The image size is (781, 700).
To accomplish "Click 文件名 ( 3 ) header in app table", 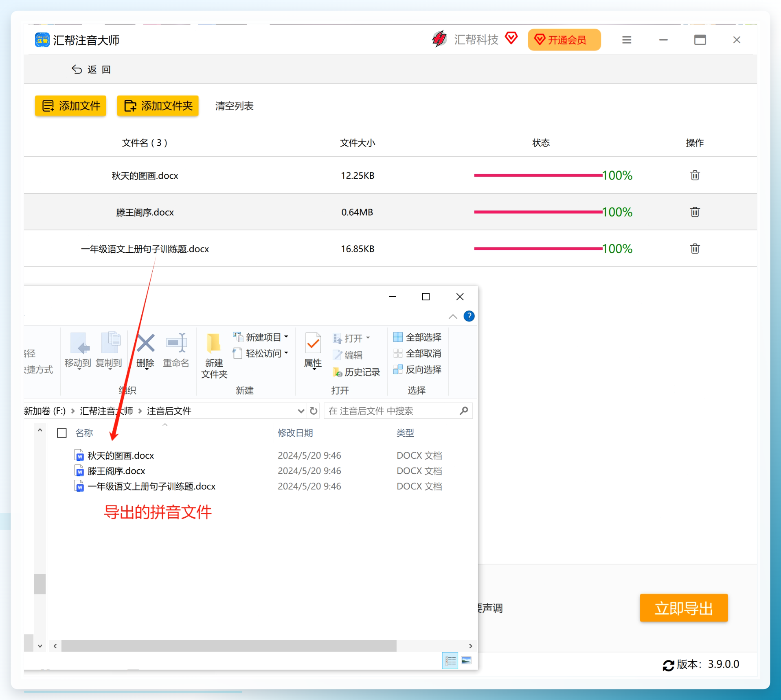I will point(145,143).
